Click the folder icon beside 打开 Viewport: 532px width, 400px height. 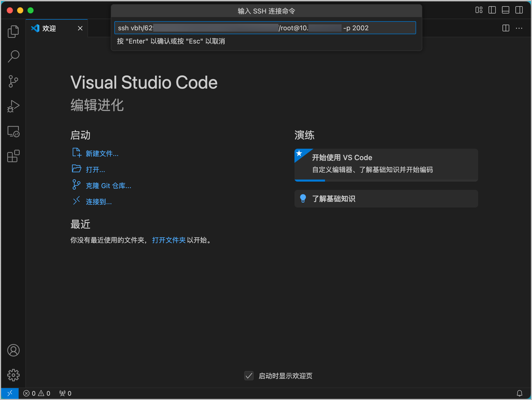tap(77, 169)
